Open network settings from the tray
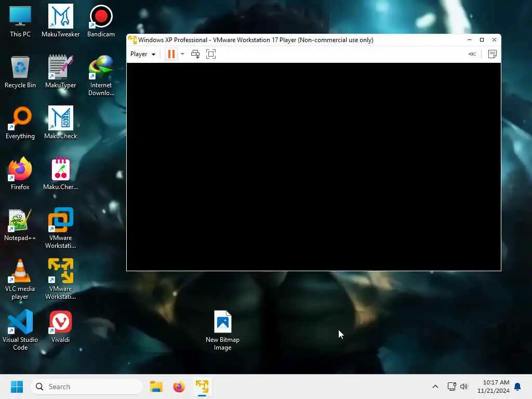Screen dimensions: 532x399 click(x=451, y=387)
